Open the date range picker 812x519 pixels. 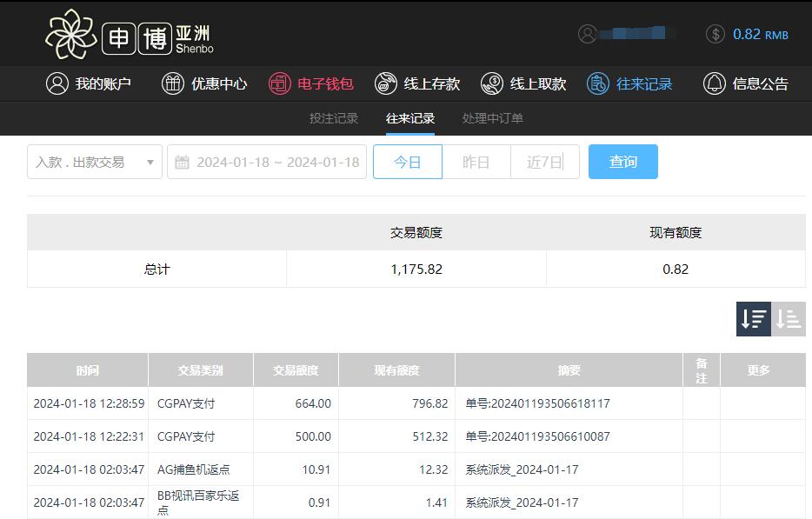[x=267, y=162]
